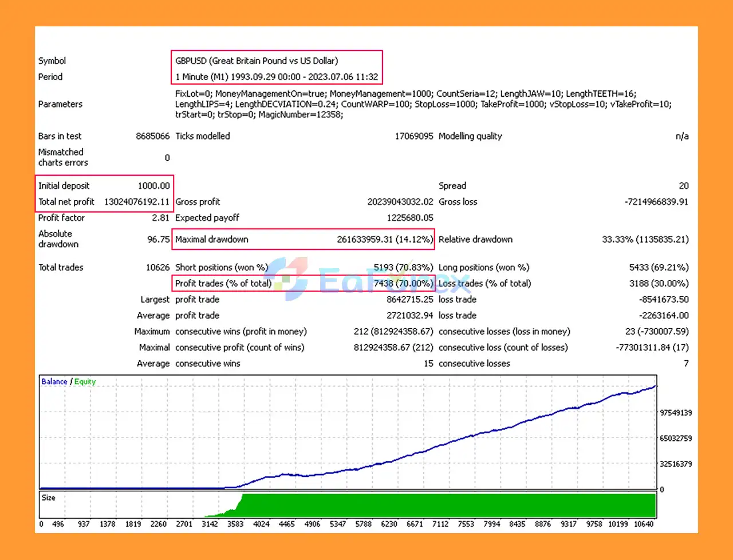733x560 pixels.
Task: Click the y-axis value 97549139
Action: pyautogui.click(x=675, y=412)
